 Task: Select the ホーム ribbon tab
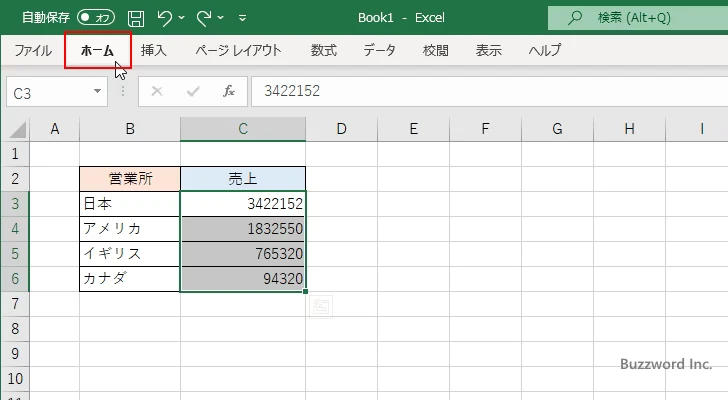pos(98,50)
